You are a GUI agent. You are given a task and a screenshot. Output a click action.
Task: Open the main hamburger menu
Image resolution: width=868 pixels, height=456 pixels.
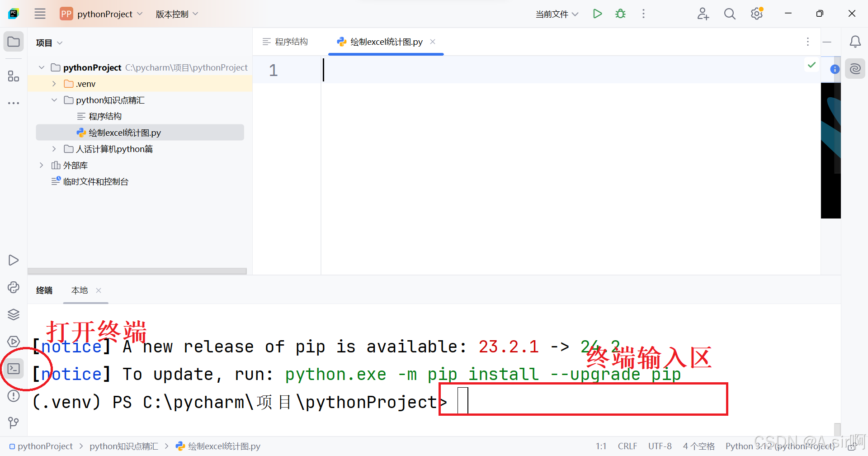(40, 14)
